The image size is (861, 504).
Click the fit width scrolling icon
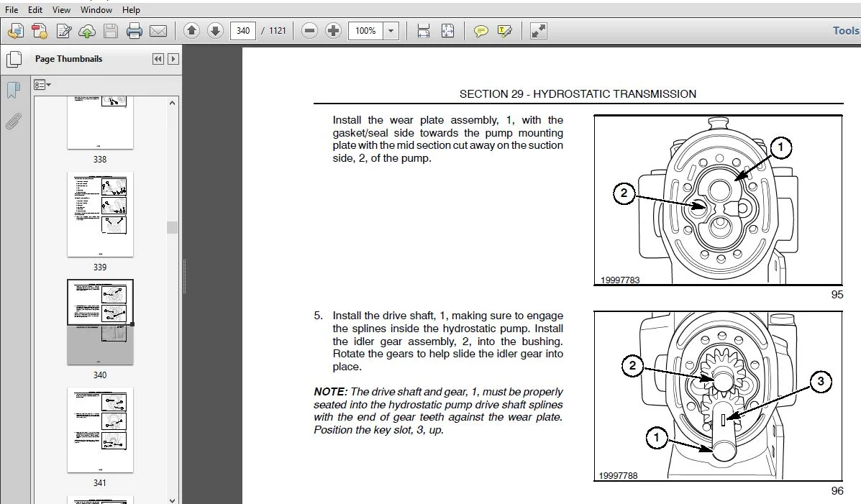click(x=424, y=31)
